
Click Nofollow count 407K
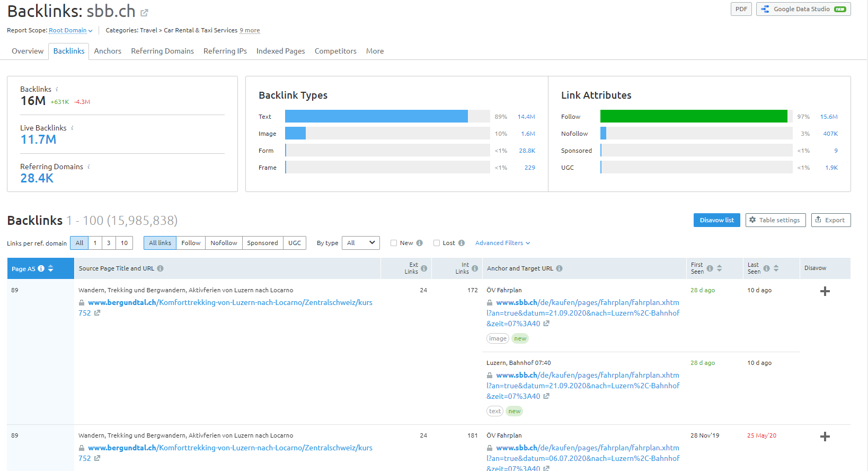(830, 134)
